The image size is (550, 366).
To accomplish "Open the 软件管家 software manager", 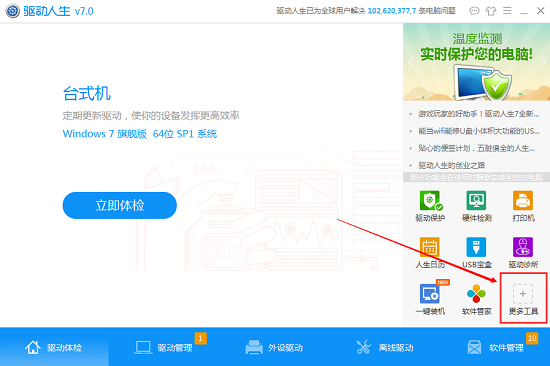I will point(476,299).
